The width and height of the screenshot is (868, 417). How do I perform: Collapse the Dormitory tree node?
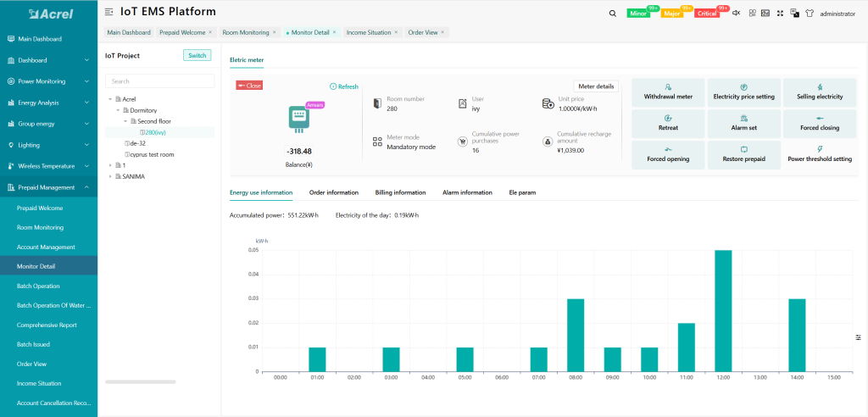118,110
